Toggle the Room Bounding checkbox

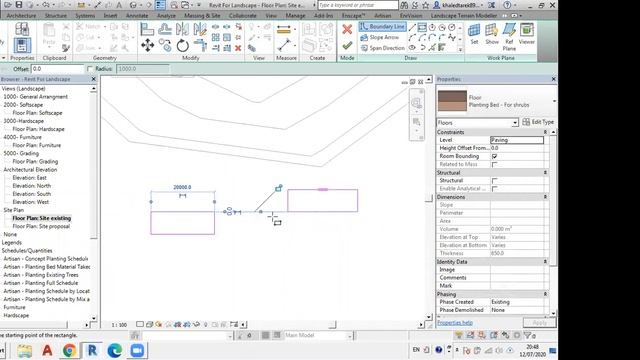pyautogui.click(x=494, y=156)
